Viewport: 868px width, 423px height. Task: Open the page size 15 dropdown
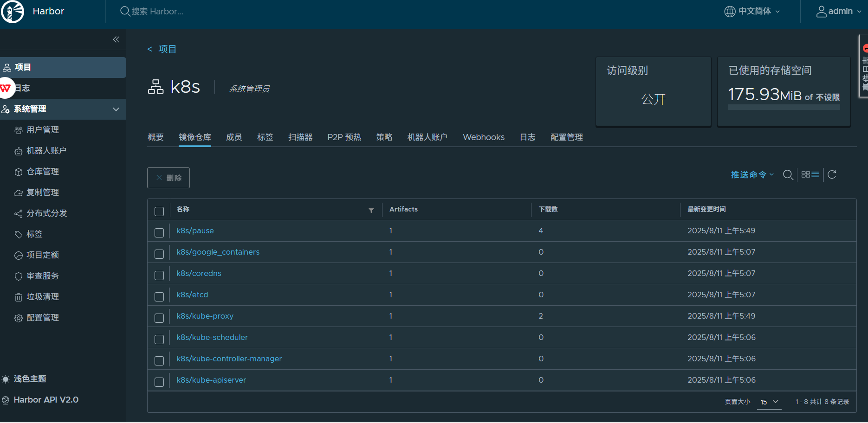769,402
